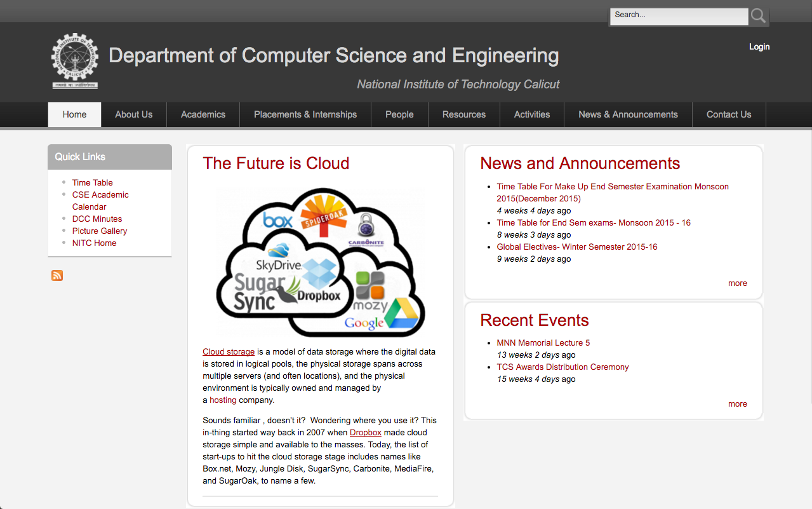Follow the hosting link
812x509 pixels.
(x=223, y=400)
